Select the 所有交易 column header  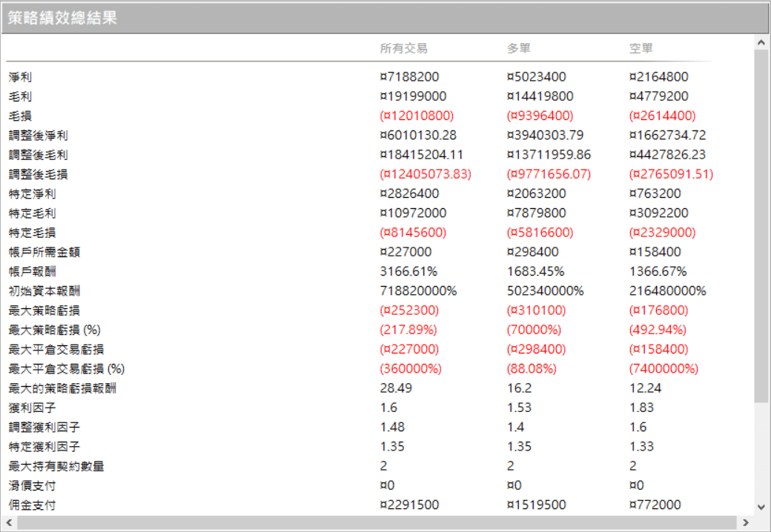[x=404, y=49]
